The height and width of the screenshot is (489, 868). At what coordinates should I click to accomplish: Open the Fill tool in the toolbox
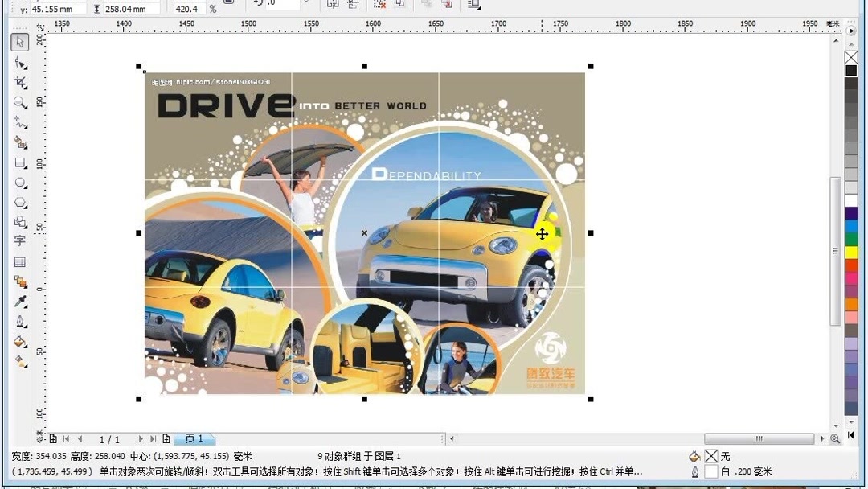[x=19, y=341]
